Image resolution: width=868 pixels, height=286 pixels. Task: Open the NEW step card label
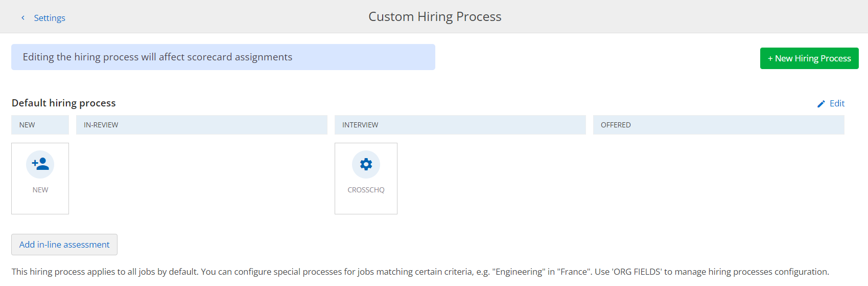coord(40,190)
